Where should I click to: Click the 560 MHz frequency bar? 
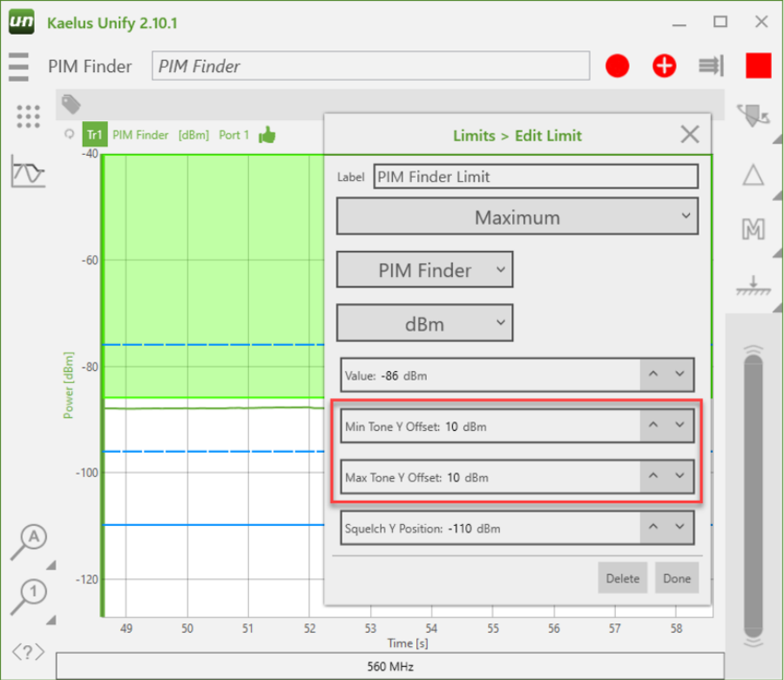[x=390, y=667]
